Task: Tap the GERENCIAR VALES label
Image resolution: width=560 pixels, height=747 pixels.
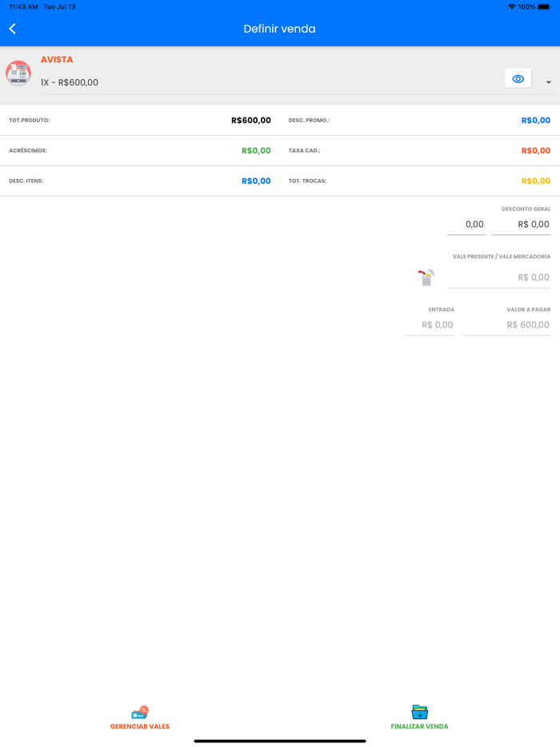Action: coord(140,726)
